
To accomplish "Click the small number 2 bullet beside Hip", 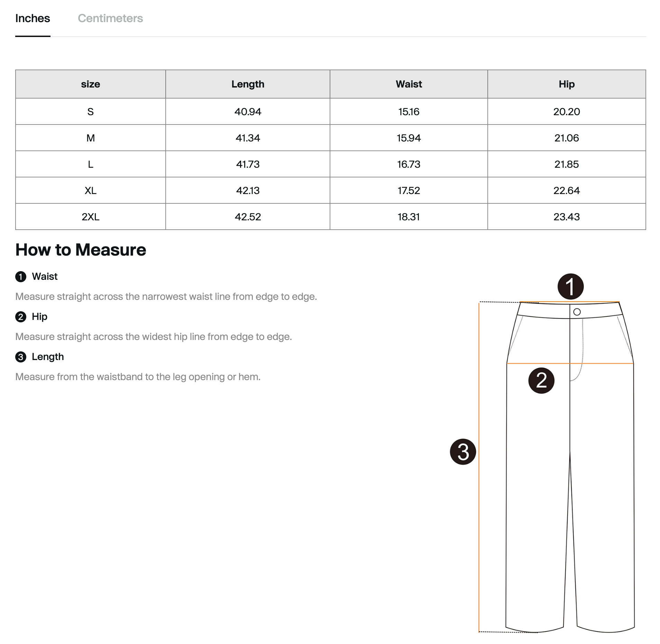I will [x=21, y=317].
